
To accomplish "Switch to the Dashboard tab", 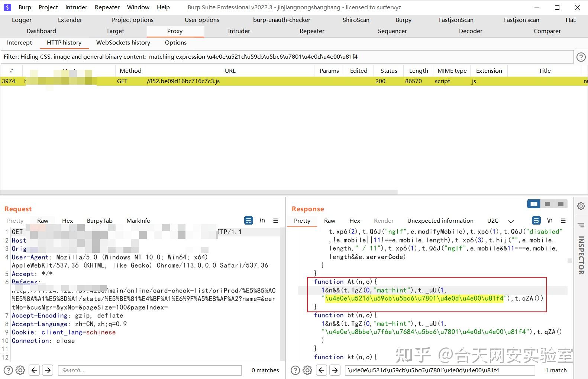I will tap(41, 31).
